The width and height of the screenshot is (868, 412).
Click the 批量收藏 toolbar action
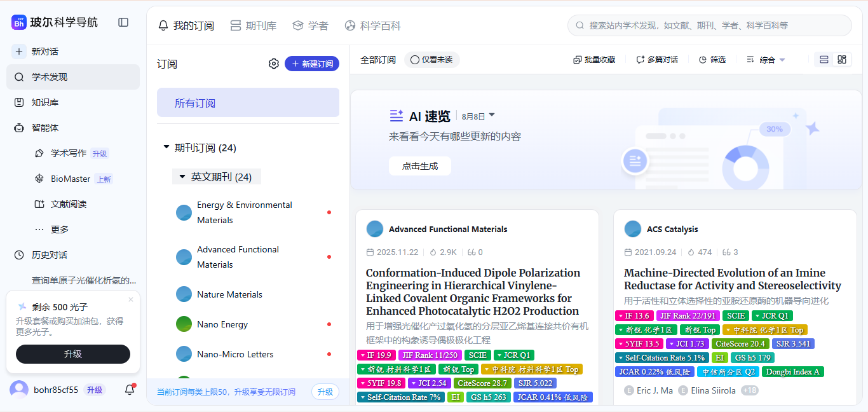[594, 60]
